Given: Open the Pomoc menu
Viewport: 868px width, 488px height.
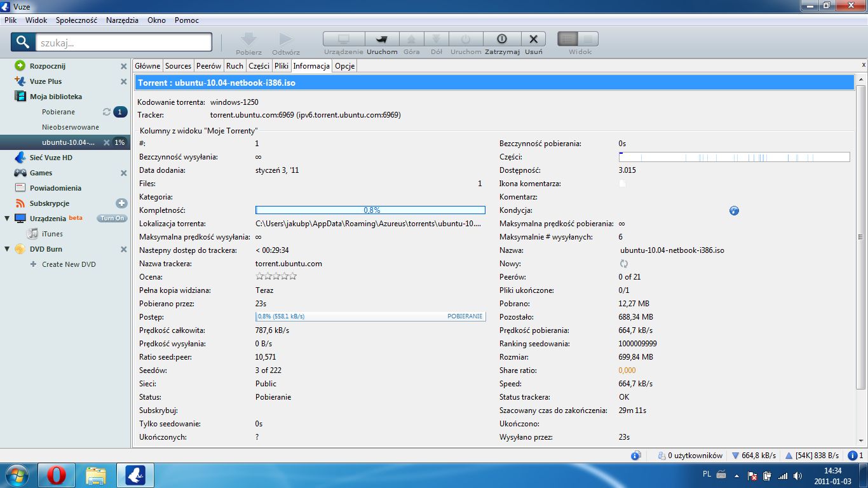Looking at the screenshot, I should point(187,20).
